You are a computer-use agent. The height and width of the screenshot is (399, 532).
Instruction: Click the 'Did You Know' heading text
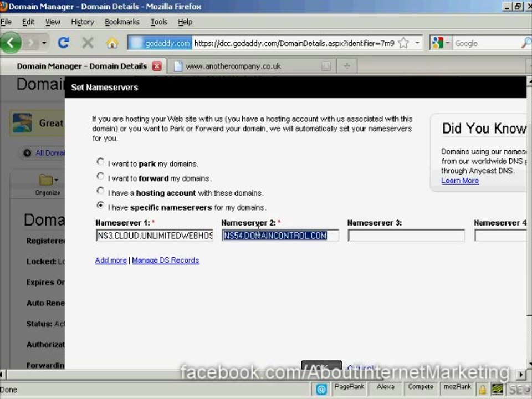(x=484, y=128)
